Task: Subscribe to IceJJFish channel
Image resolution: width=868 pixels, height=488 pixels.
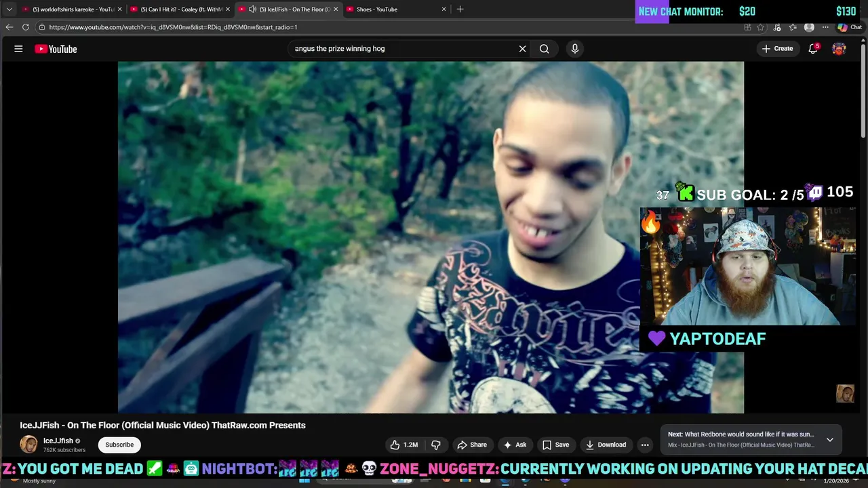Action: pyautogui.click(x=119, y=445)
